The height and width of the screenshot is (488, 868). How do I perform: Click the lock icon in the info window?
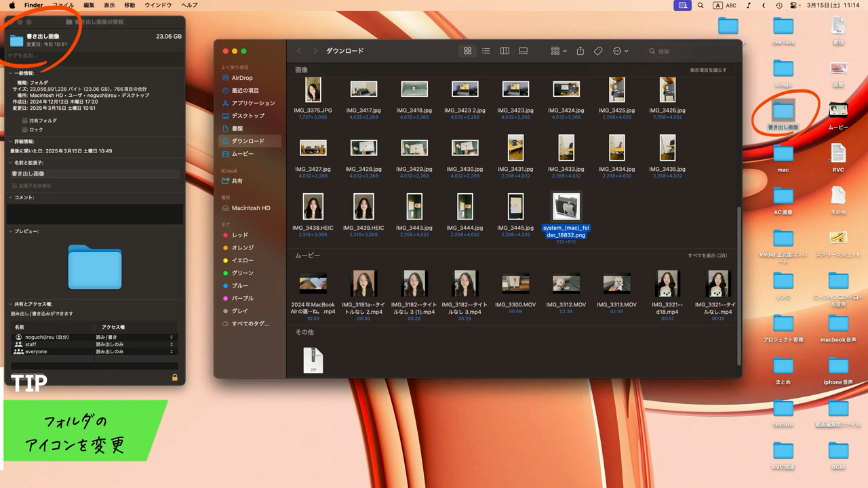174,378
